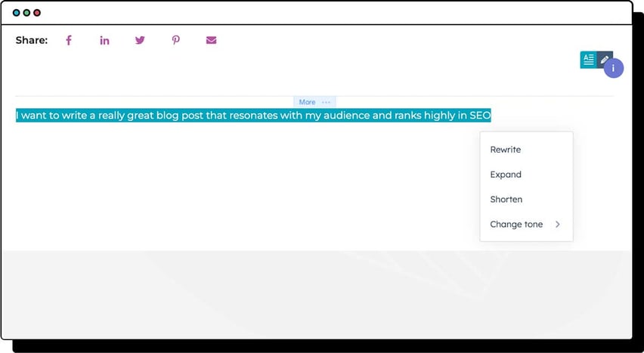
Task: Open the purple info bubble
Action: [614, 68]
